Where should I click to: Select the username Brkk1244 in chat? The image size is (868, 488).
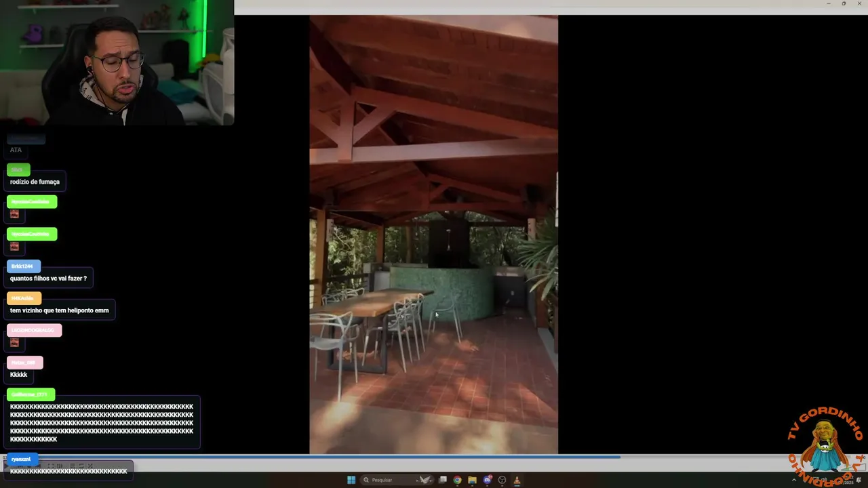point(22,266)
